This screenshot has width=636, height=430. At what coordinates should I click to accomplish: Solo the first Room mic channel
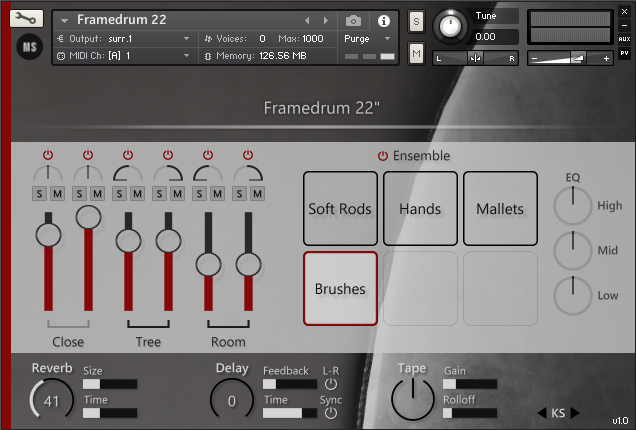click(199, 194)
